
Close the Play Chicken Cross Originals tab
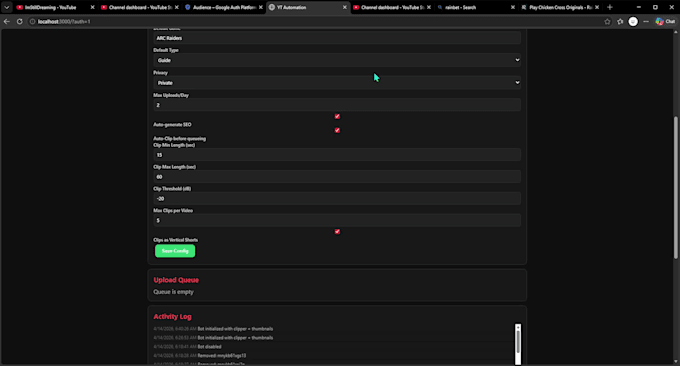pos(597,7)
